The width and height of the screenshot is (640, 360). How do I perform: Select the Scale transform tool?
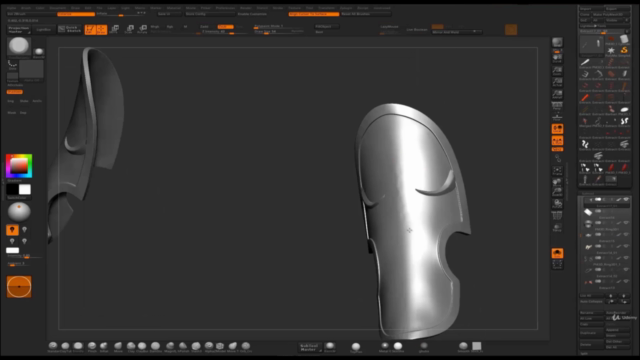(x=129, y=29)
